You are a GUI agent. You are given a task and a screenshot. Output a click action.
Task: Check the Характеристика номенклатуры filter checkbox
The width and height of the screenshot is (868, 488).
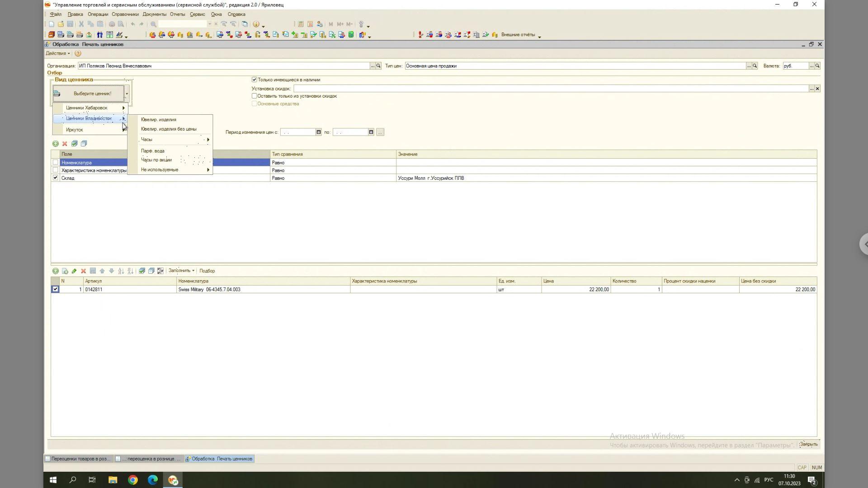(x=56, y=170)
